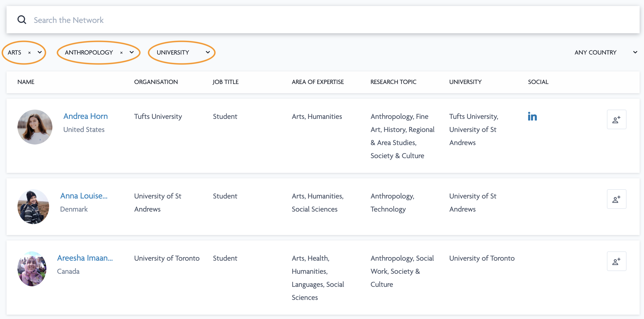Clear the ANTHROPOLOGY filter using its x
This screenshot has width=644, height=319.
click(x=121, y=53)
